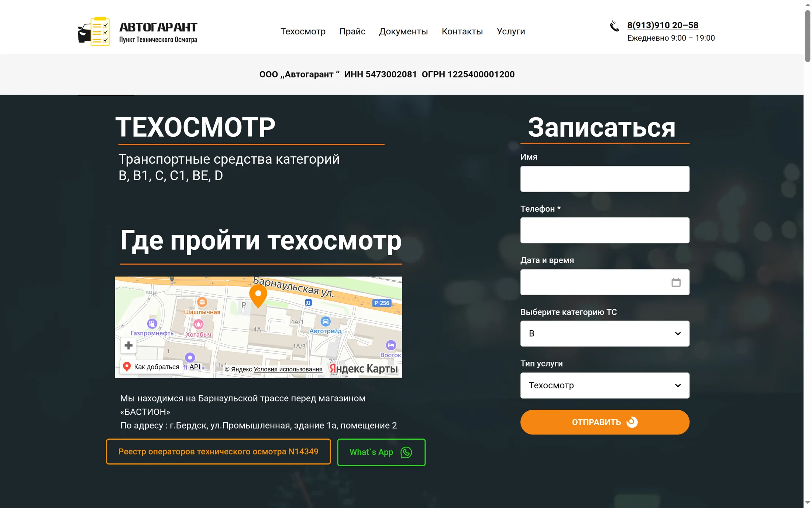
Task: Open the API link on map
Action: [195, 366]
